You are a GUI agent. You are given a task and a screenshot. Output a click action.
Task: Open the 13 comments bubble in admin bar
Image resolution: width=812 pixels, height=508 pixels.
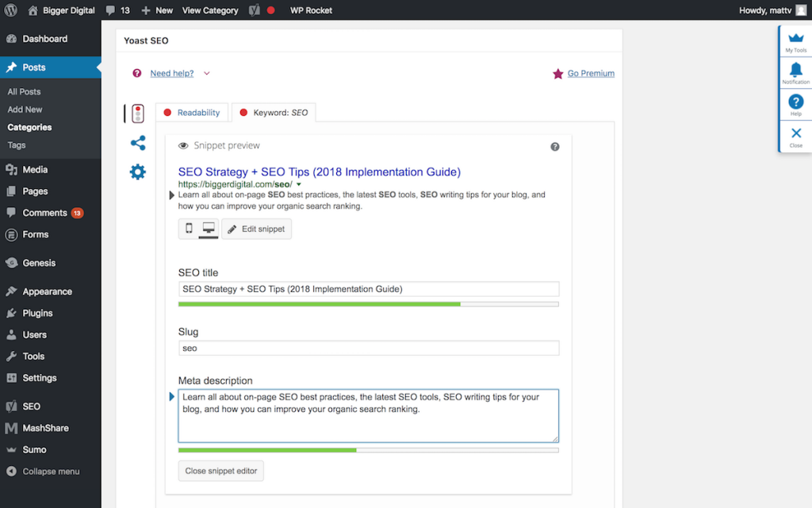[118, 10]
